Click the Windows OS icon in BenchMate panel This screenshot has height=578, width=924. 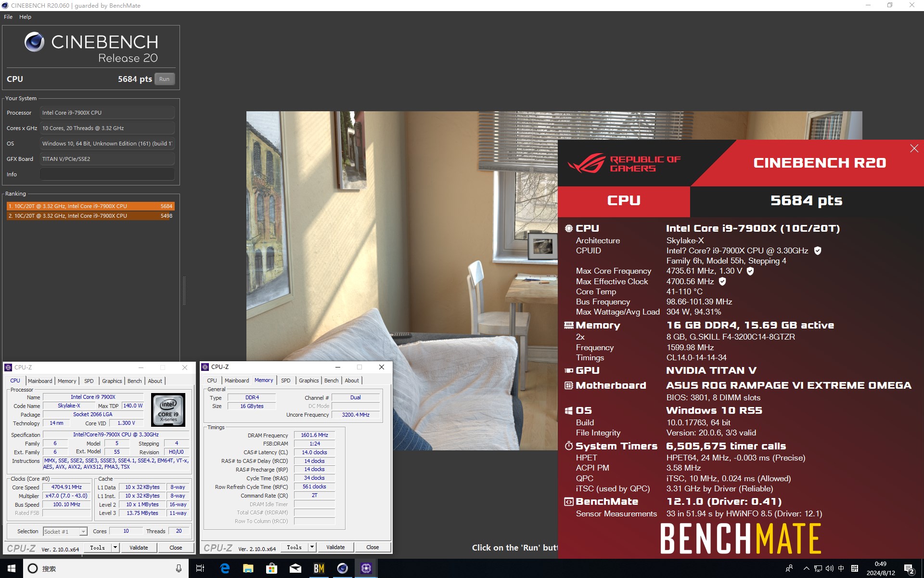569,410
